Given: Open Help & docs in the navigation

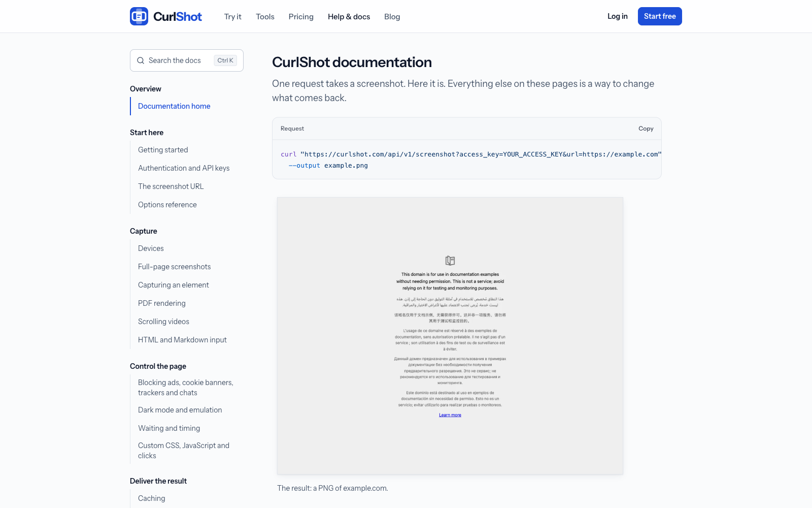Looking at the screenshot, I should tap(349, 17).
